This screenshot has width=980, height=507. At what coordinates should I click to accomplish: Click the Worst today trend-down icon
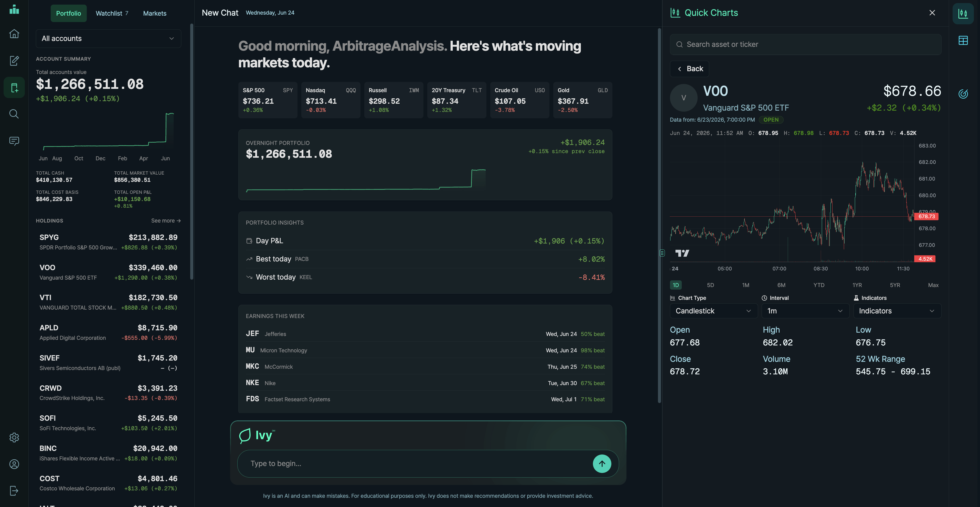pyautogui.click(x=249, y=278)
